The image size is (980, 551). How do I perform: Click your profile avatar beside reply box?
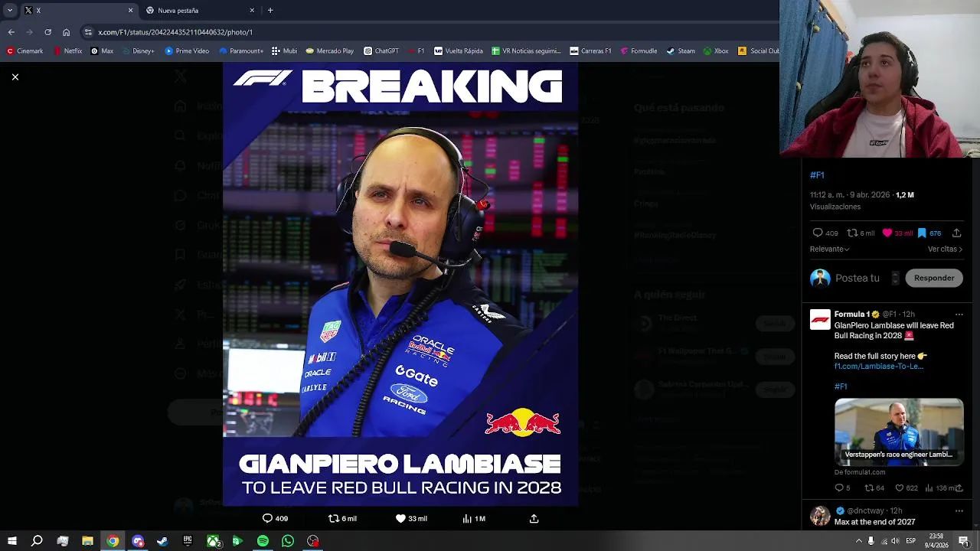(x=820, y=278)
